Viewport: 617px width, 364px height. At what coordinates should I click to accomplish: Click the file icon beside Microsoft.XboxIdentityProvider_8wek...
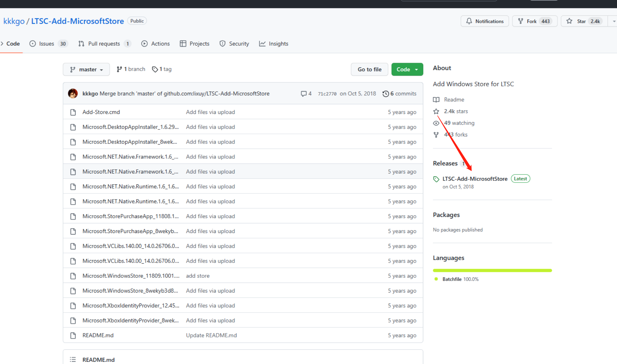(73, 321)
